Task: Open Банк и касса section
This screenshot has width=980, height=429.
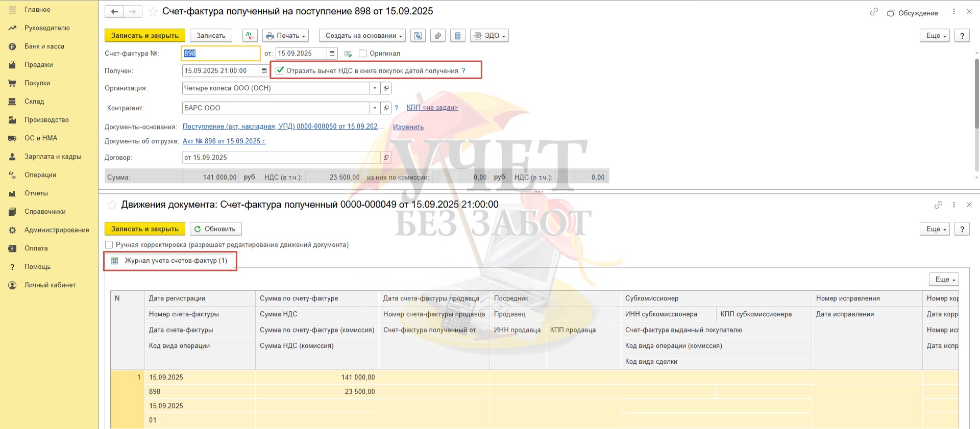Action: [x=44, y=46]
